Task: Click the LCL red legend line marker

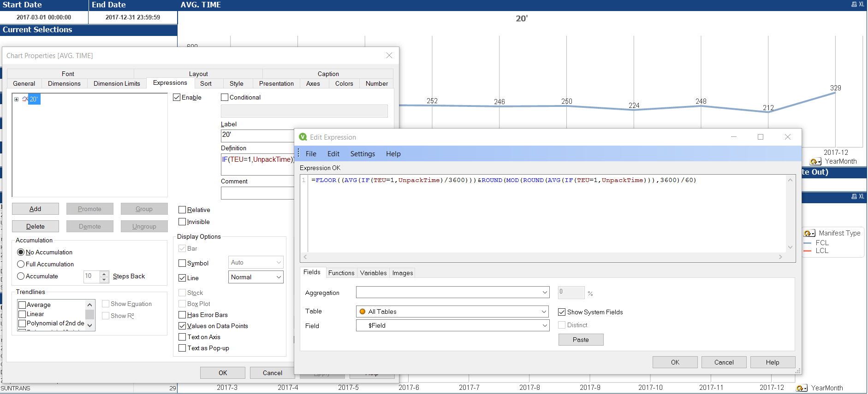Action: click(808, 251)
